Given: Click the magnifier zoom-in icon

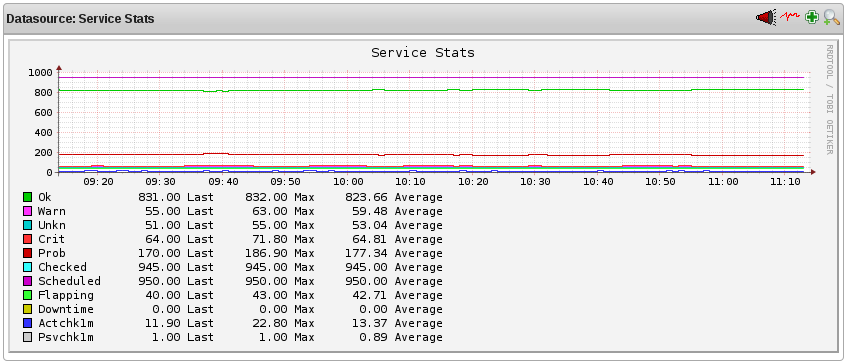Looking at the screenshot, I should point(831,18).
